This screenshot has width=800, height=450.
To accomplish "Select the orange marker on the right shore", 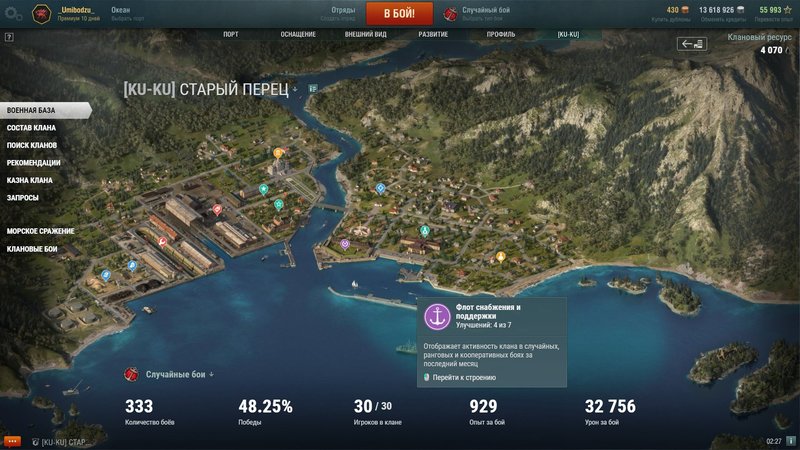I will coord(501,257).
